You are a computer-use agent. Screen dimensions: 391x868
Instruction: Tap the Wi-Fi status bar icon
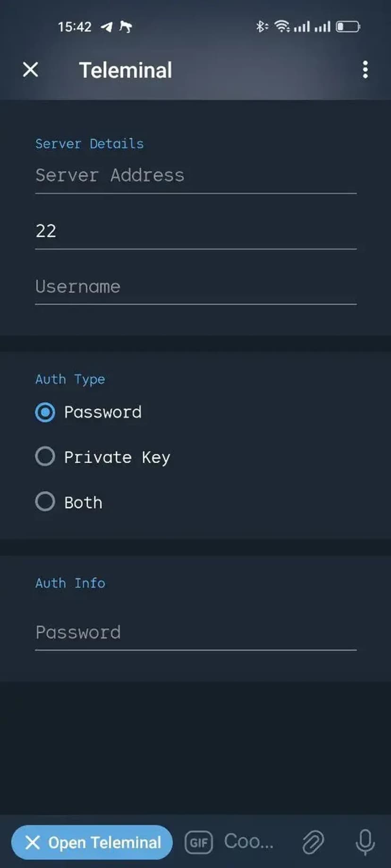coord(282,26)
